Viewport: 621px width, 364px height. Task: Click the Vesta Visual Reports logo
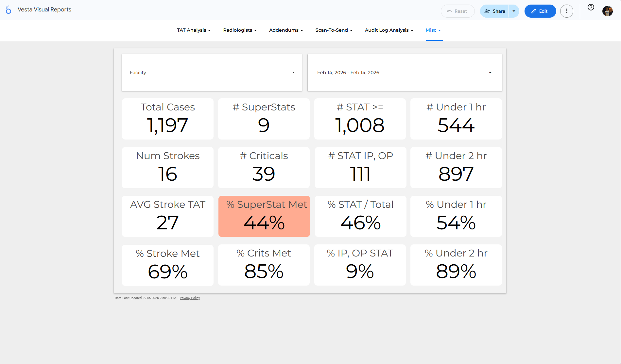pyautogui.click(x=8, y=10)
